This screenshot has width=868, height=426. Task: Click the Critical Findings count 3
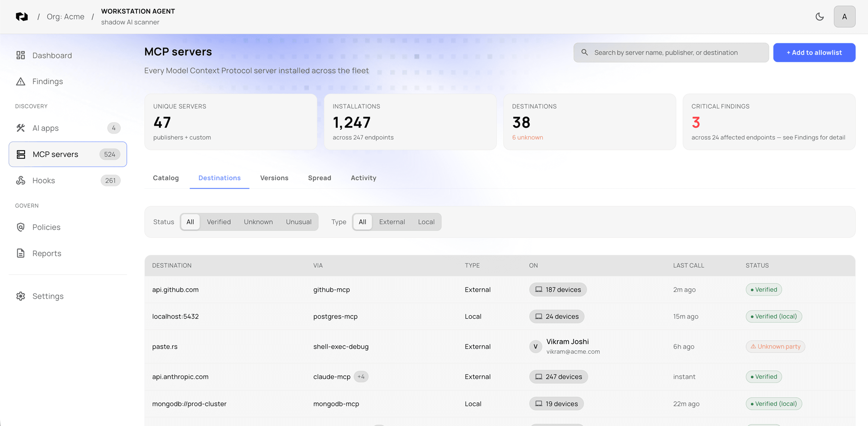(695, 122)
